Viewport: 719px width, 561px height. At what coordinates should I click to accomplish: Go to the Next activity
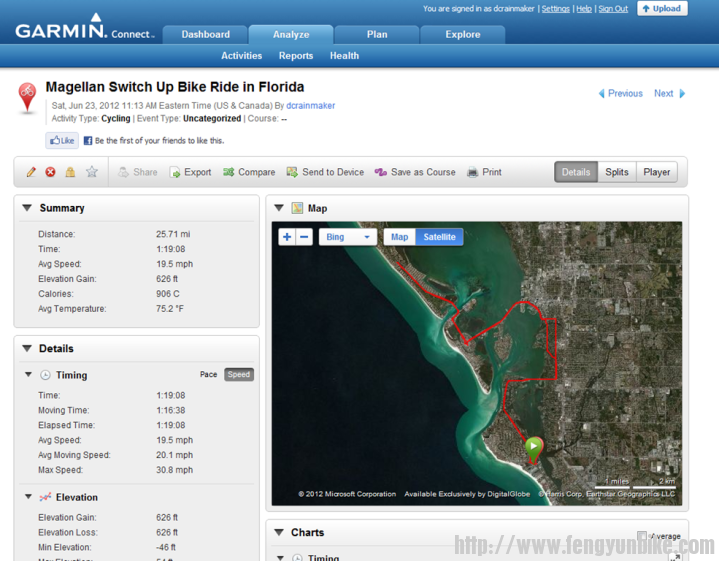pyautogui.click(x=669, y=93)
